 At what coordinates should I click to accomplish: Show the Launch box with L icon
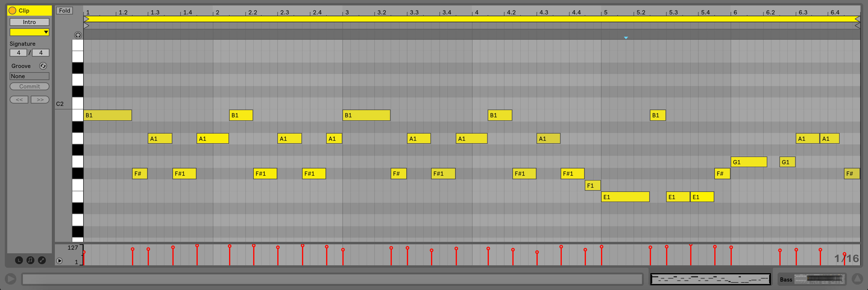click(19, 260)
